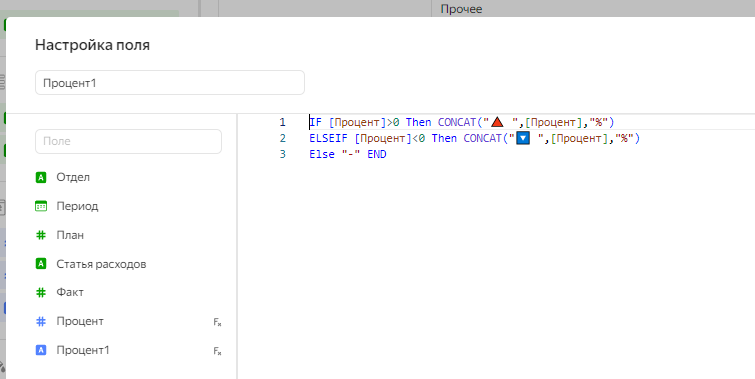Click the red up-triangle symbol in formula
755x379 pixels.
[x=497, y=122]
